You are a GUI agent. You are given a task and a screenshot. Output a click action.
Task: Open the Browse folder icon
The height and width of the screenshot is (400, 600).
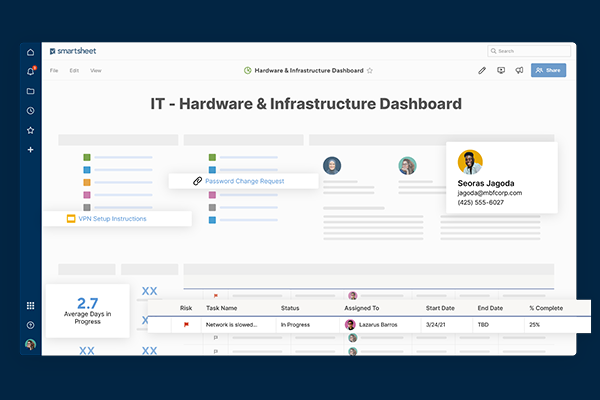click(x=31, y=91)
